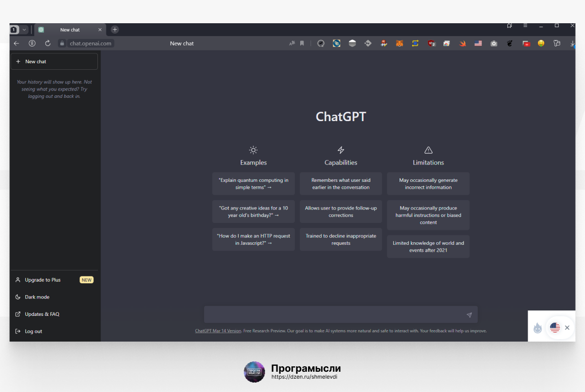This screenshot has width=585, height=392.
Task: Focus the chat message input box
Action: click(341, 314)
